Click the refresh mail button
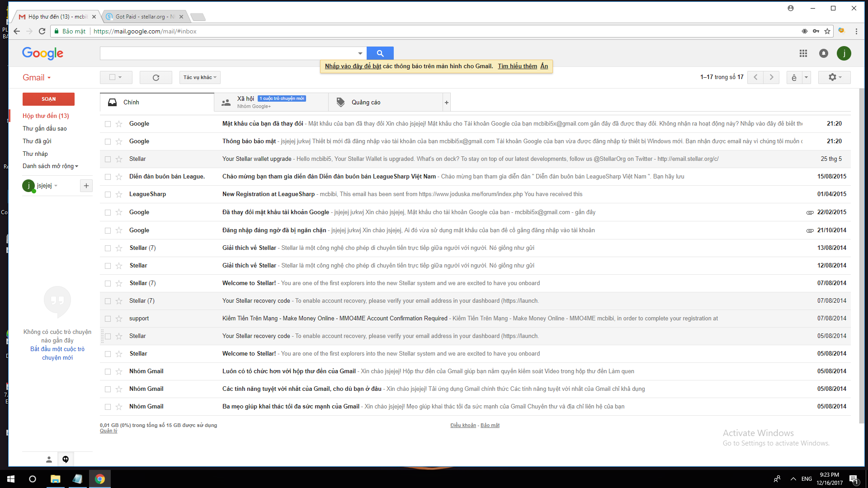The image size is (868, 488). click(156, 77)
